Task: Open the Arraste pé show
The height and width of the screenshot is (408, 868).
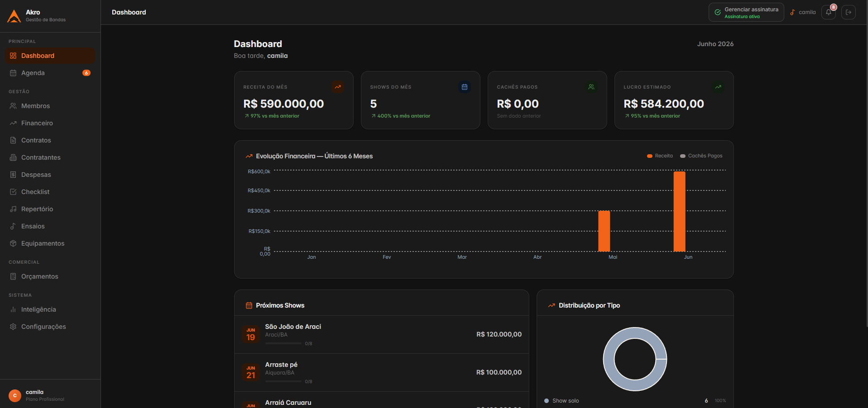Action: (x=381, y=373)
